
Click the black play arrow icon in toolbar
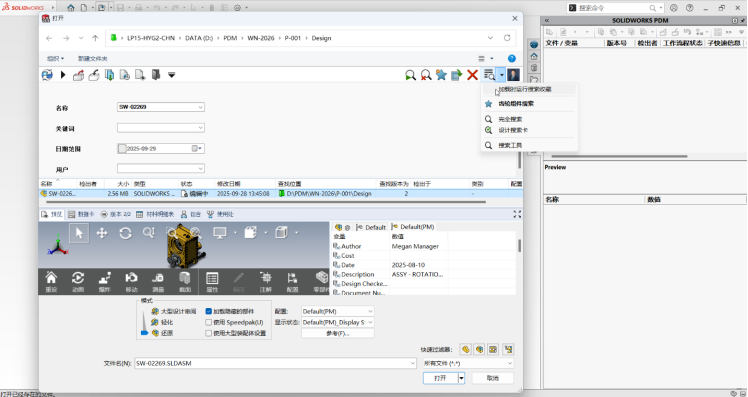[x=63, y=75]
